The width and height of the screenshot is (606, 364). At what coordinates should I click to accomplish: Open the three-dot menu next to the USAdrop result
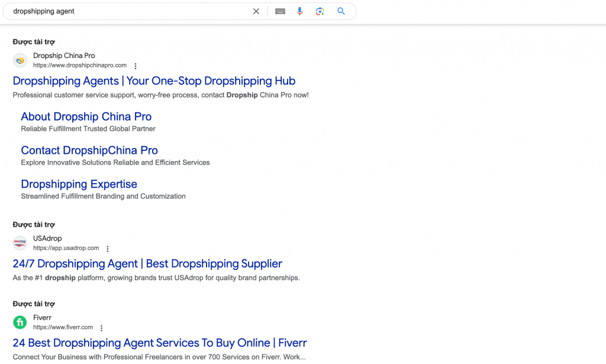pos(107,249)
